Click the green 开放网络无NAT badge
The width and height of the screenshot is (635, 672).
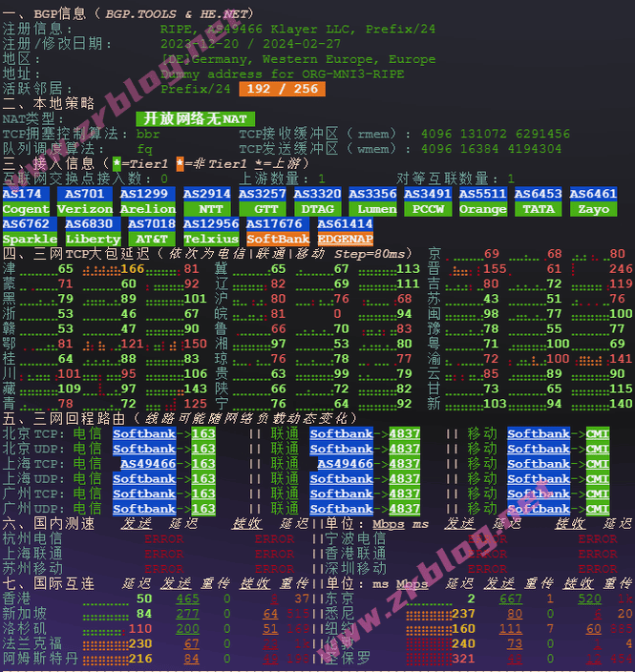(195, 118)
